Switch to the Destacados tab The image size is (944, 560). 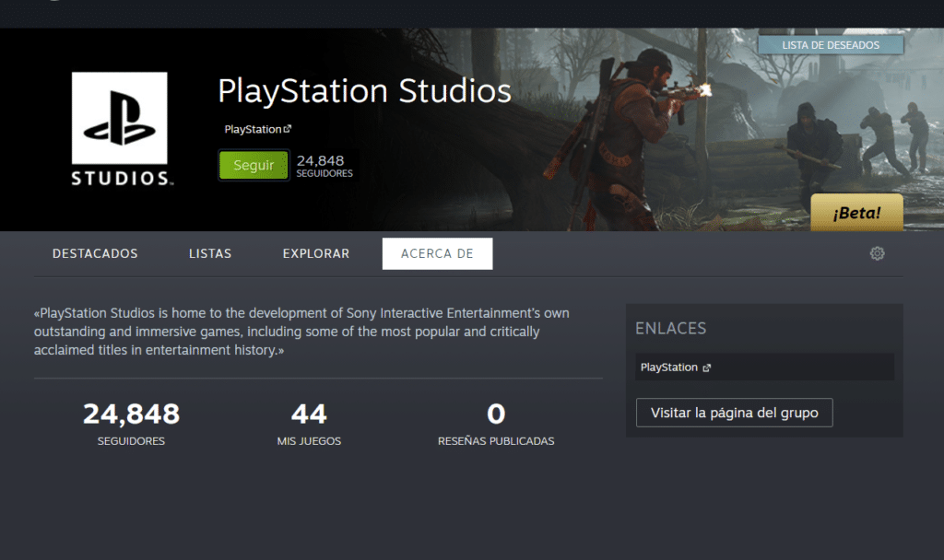pyautogui.click(x=95, y=254)
